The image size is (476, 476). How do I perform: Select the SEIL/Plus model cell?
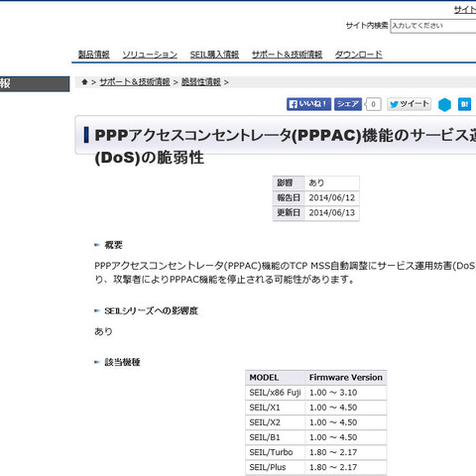[x=275, y=467]
